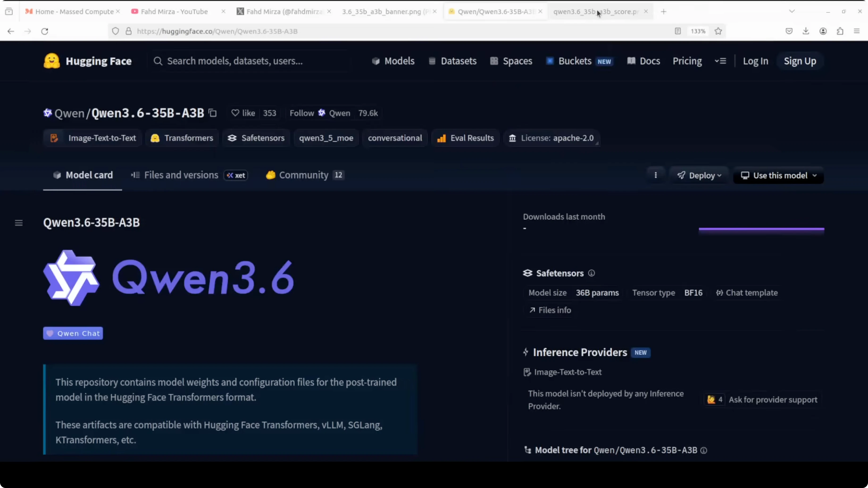
Task: Expand the Deploy dropdown
Action: pos(700,175)
